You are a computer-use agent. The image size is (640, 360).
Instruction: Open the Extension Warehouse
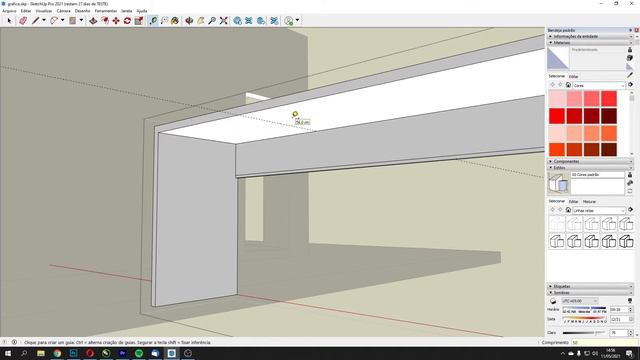(x=249, y=20)
